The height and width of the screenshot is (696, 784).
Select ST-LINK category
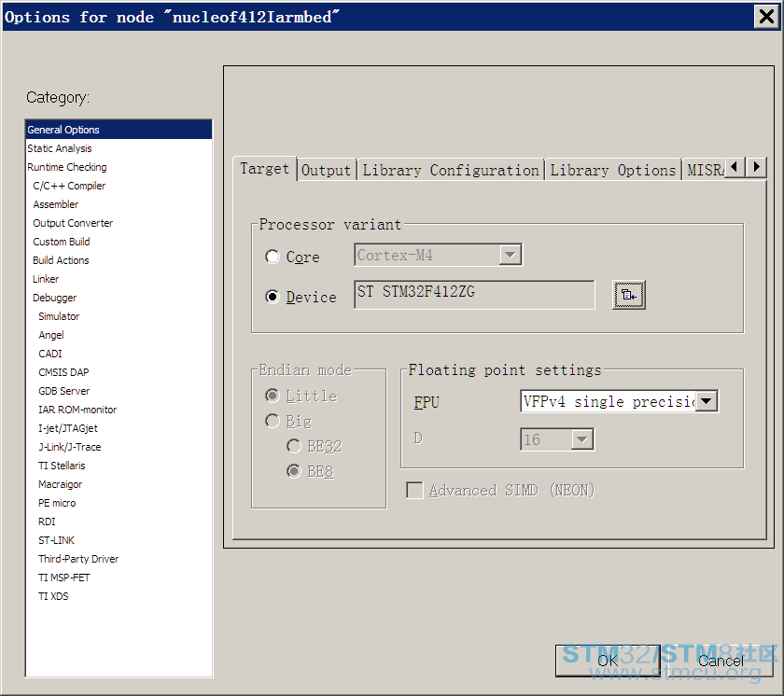coord(119,540)
